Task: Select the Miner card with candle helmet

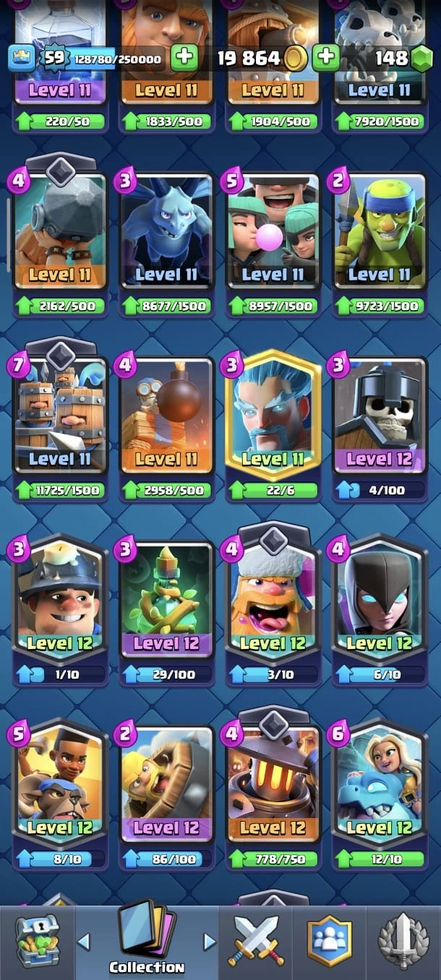Action: pyautogui.click(x=60, y=598)
